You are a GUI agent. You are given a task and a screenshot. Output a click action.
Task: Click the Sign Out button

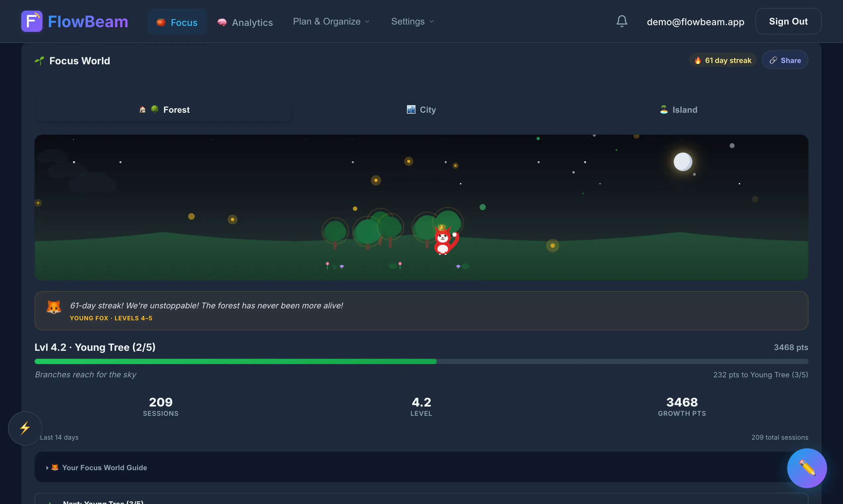pos(788,22)
